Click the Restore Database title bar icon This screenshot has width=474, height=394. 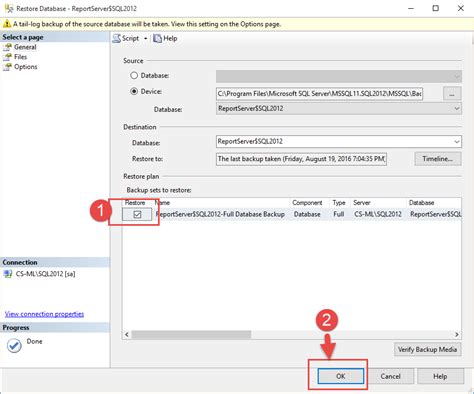[9, 8]
